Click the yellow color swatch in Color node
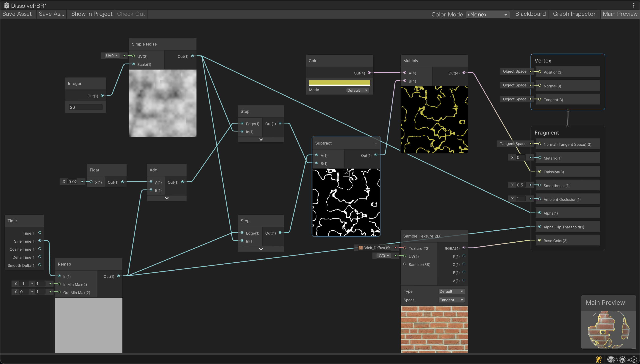 (339, 83)
